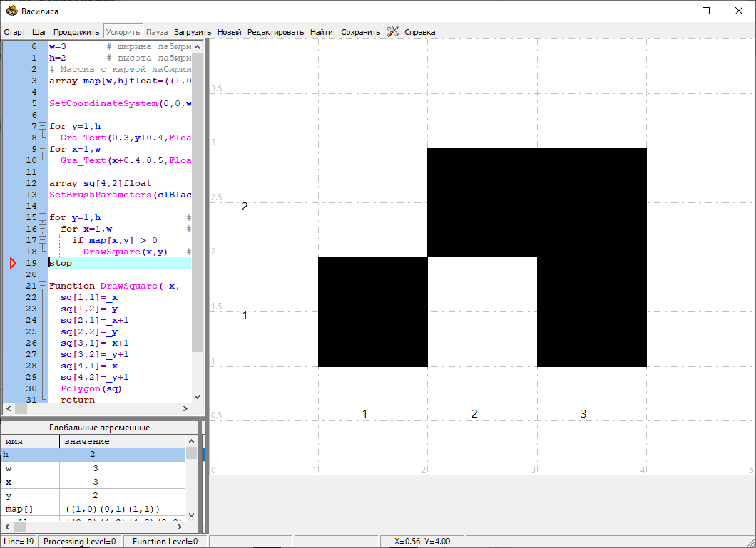Click the red execution pointer on line 19
This screenshot has height=548, width=756.
pos(12,263)
